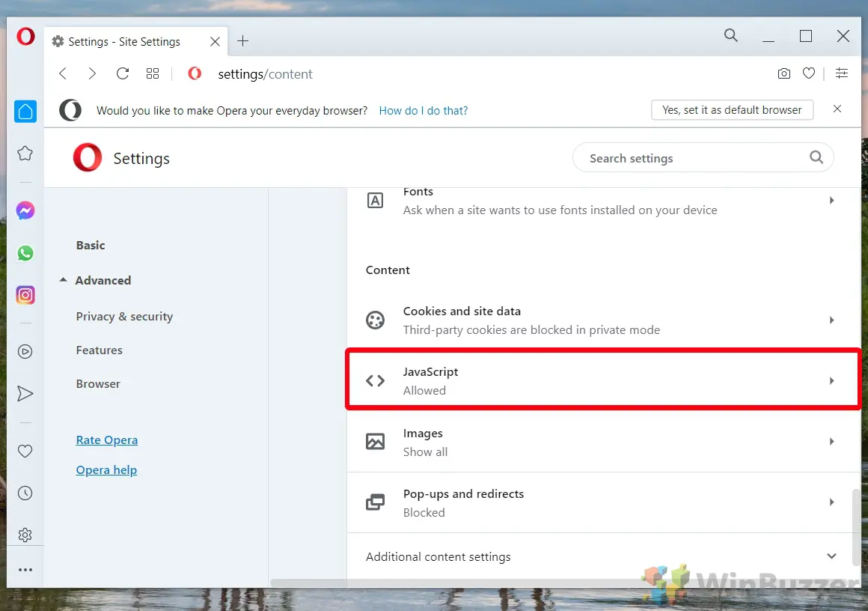
Task: Open Facebook Messenger from the sidebar
Action: click(25, 210)
